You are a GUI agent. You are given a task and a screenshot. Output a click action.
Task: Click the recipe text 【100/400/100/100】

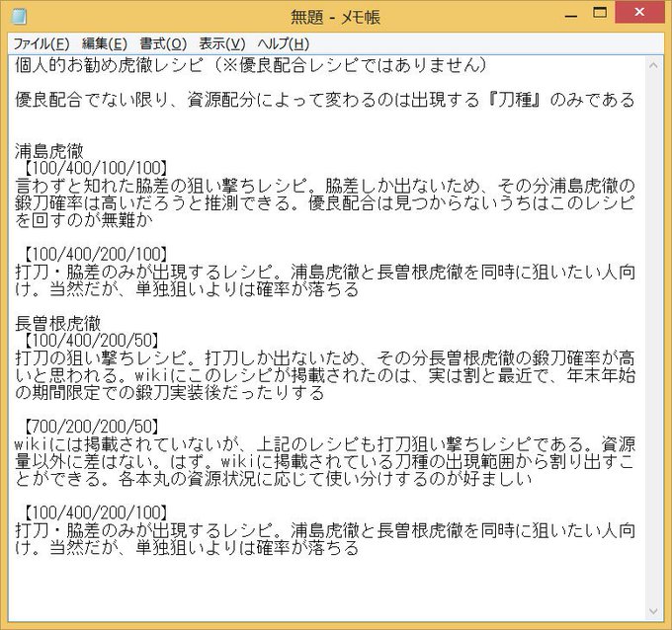point(94,168)
